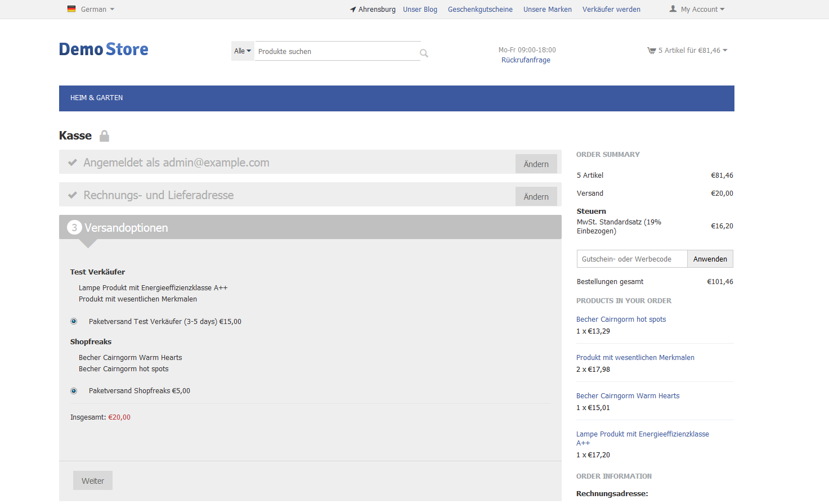Click the Shopfreaks vendor heading
This screenshot has height=504, width=829.
[x=91, y=342]
